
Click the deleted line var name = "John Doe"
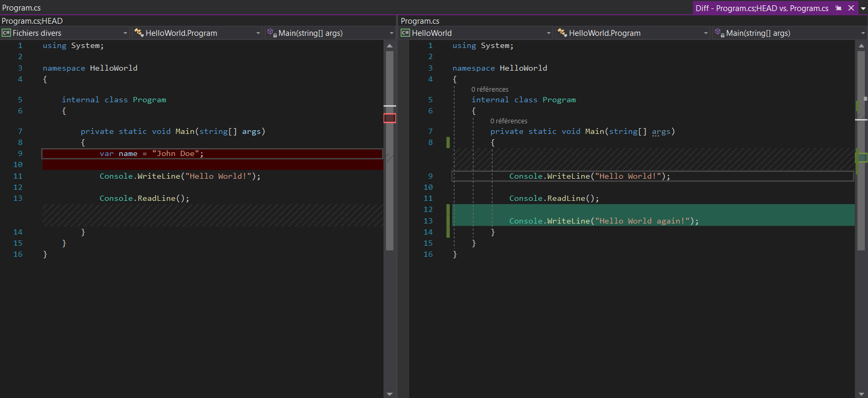(x=213, y=153)
